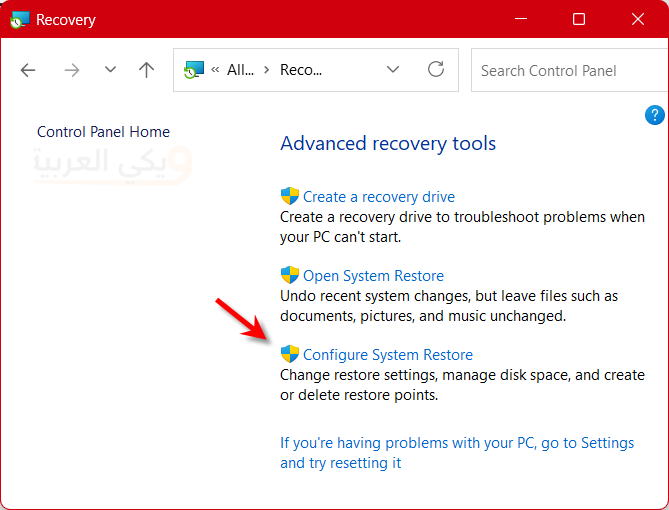Open the recent locations dropdown chevron
Image resolution: width=669 pixels, height=510 pixels.
(111, 70)
